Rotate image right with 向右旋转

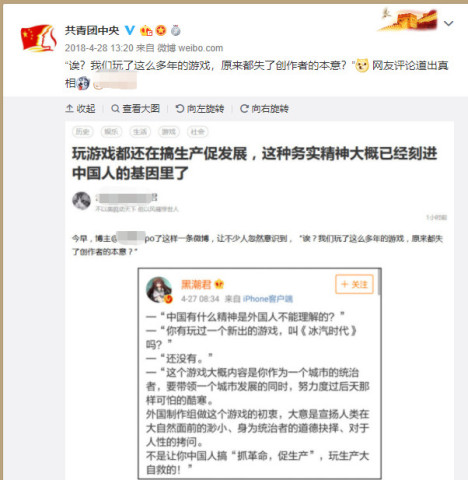click(264, 109)
